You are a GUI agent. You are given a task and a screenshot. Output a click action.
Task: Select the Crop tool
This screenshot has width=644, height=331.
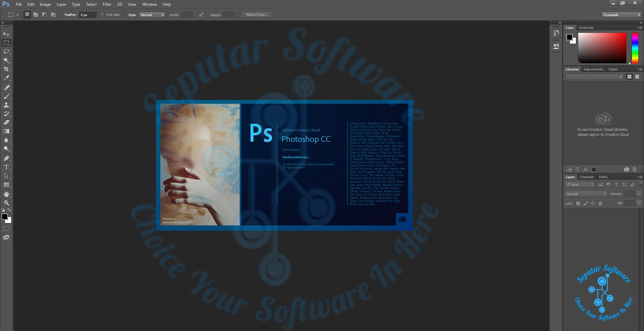6,69
